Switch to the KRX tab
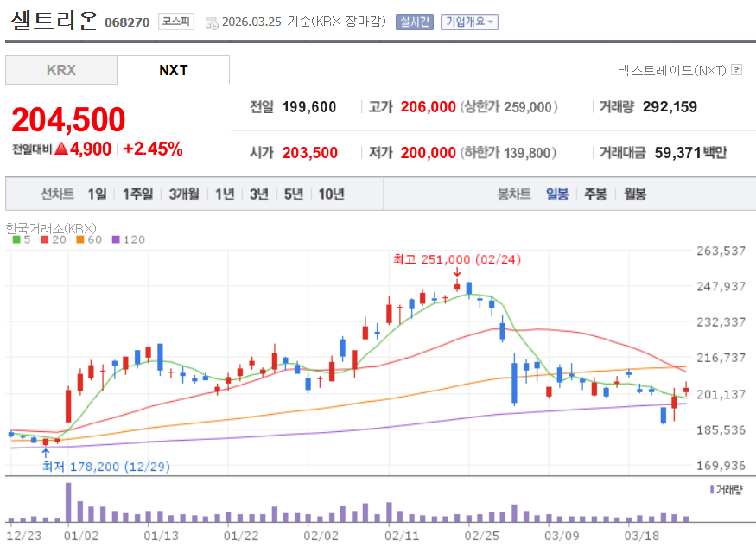756x547 pixels. click(x=61, y=70)
